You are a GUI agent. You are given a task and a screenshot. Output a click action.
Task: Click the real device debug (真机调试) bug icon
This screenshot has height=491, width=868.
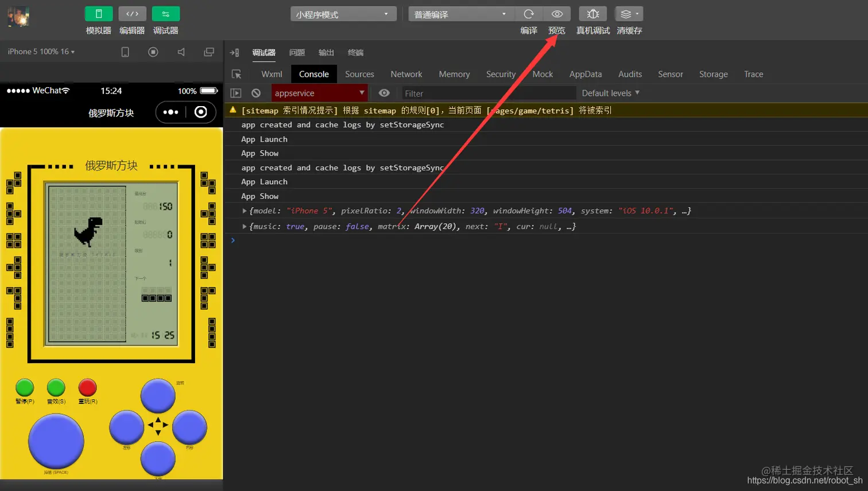pos(593,14)
